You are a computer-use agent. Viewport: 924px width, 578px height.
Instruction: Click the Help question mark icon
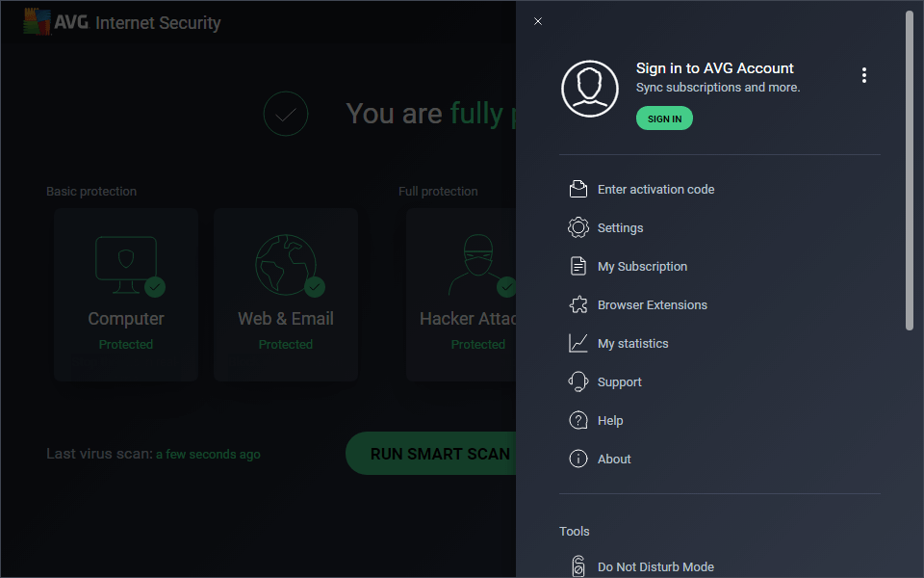577,420
